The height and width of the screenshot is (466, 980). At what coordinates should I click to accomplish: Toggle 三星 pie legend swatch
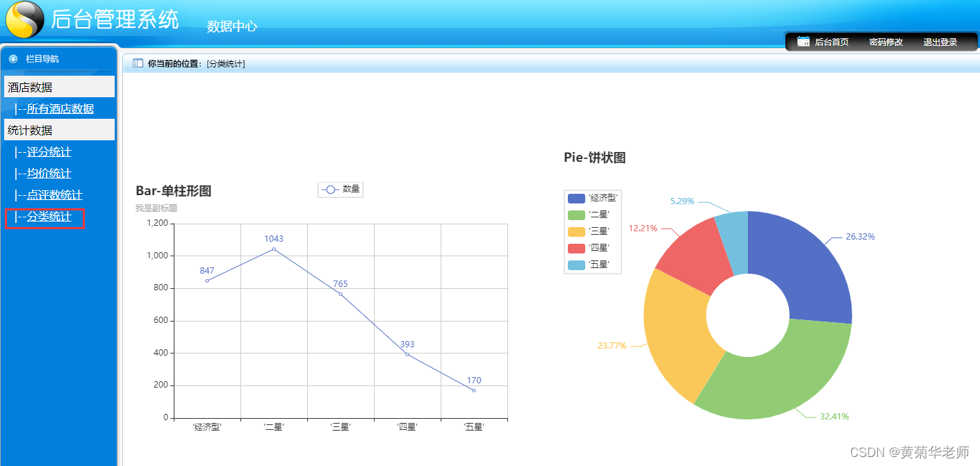click(x=577, y=231)
